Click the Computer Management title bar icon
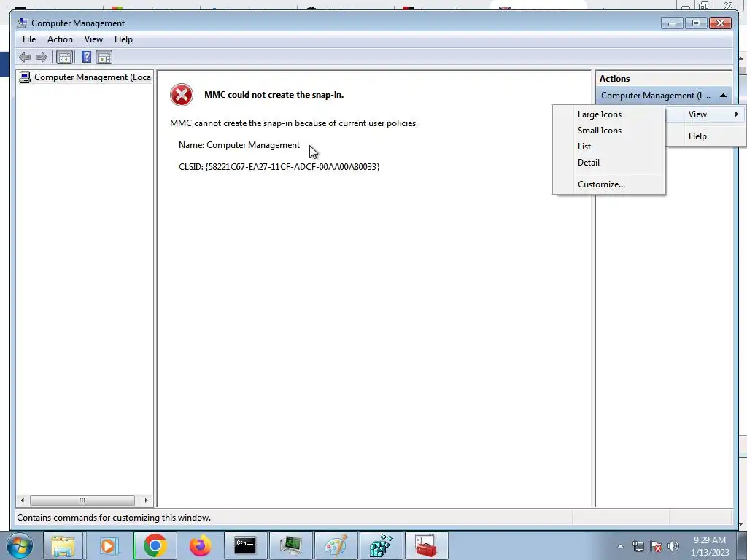The image size is (747, 560). (21, 23)
